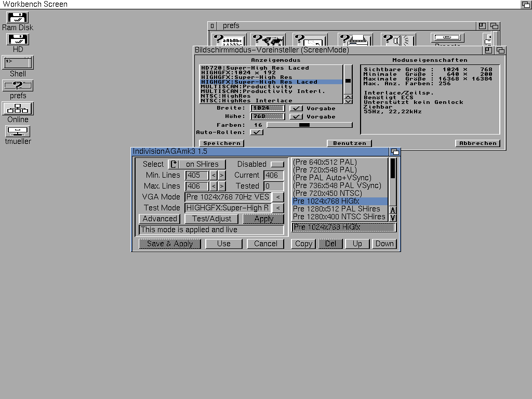This screenshot has width=532, height=399.
Task: Toggle the Höhe Vorgabe checkbox
Action: [296, 117]
